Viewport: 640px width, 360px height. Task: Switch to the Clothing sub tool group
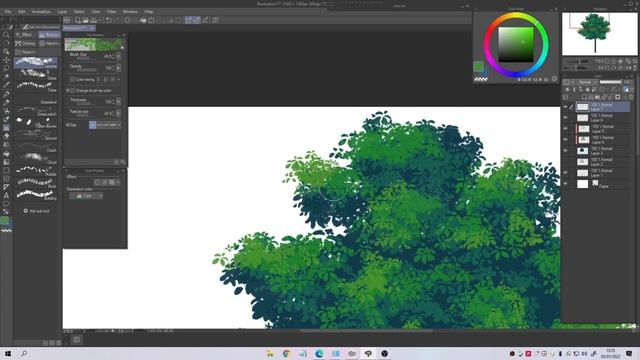pos(25,43)
